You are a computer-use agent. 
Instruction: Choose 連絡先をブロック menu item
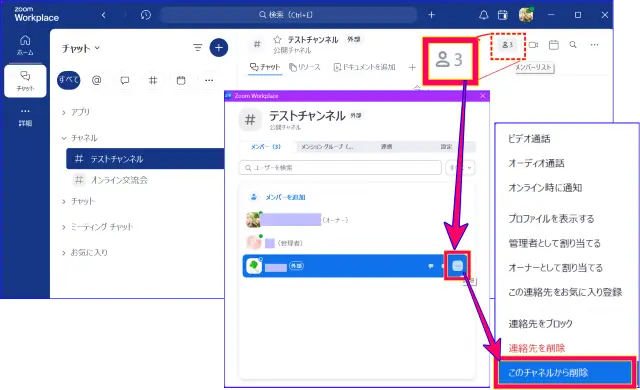pyautogui.click(x=540, y=324)
